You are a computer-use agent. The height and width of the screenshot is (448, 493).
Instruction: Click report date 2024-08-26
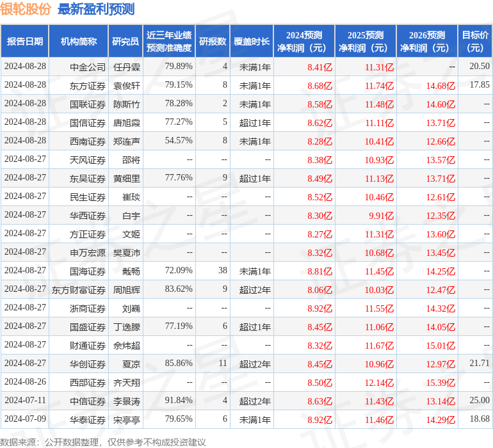coord(25,381)
